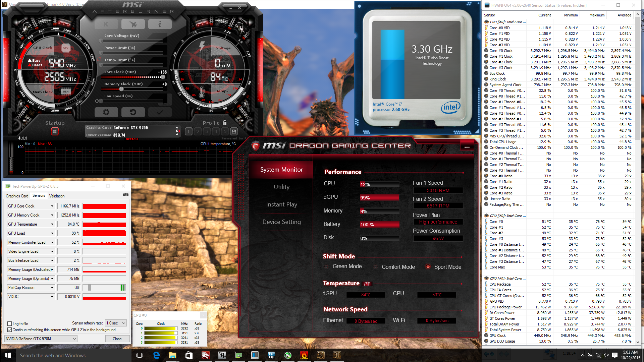This screenshot has height=362, width=644.
Task: Open NVIDIA GeForce GTX 970M device dropdown
Action: click(41, 339)
